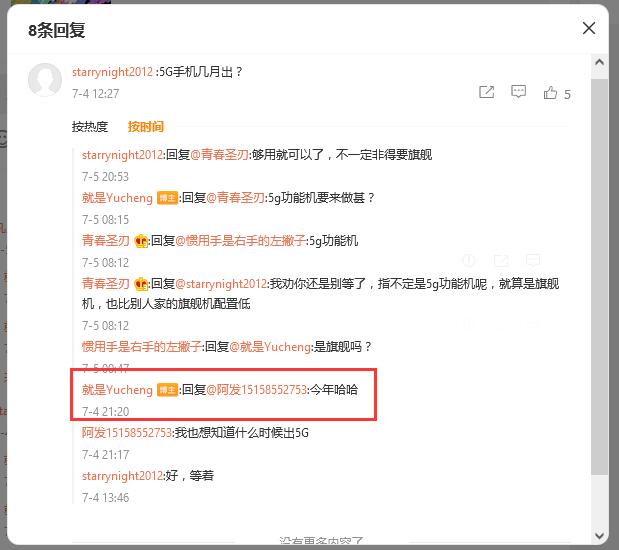
Task: Open 青春圣刃 profile in 我劝你还是别等了 reply
Action: pyautogui.click(x=105, y=284)
